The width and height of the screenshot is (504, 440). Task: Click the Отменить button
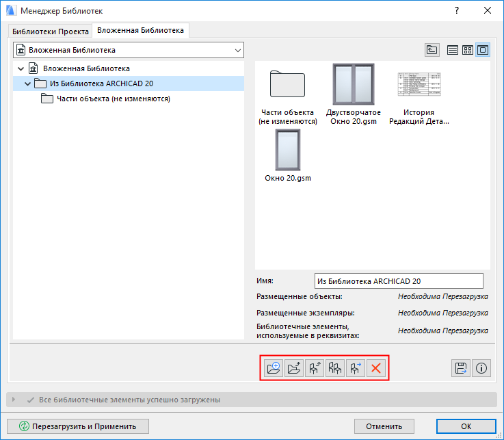384,426
